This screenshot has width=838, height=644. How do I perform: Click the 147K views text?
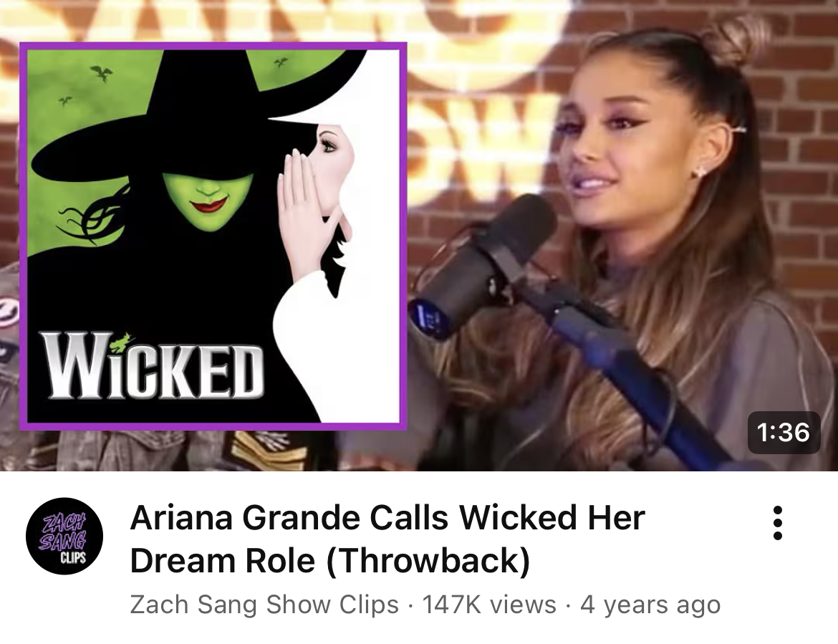point(489,605)
